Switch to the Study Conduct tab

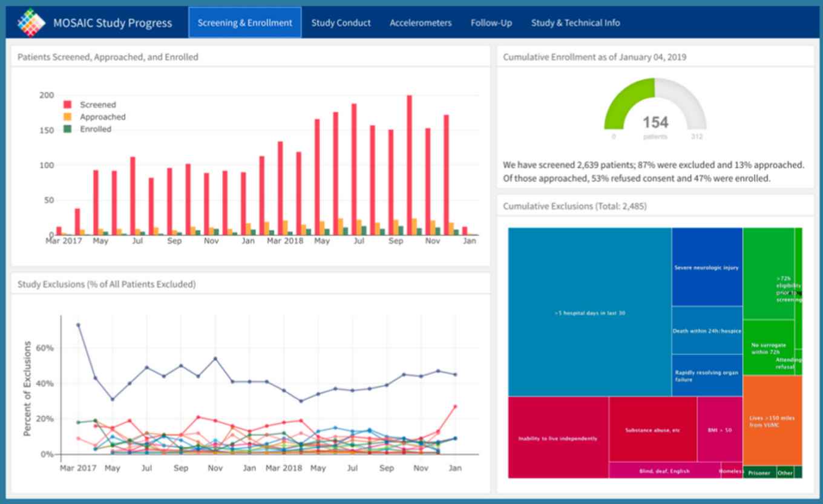point(341,22)
